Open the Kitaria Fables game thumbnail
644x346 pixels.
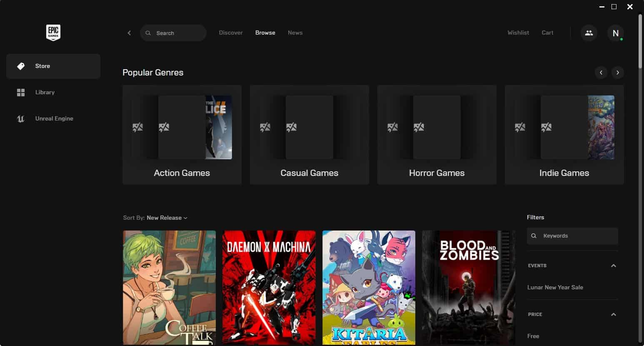pos(369,288)
